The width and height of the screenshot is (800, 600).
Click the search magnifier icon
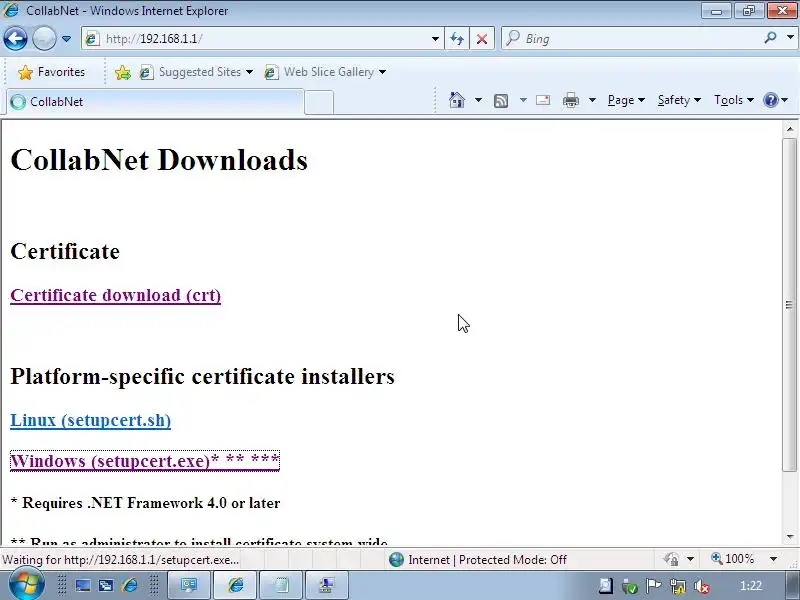pos(770,38)
